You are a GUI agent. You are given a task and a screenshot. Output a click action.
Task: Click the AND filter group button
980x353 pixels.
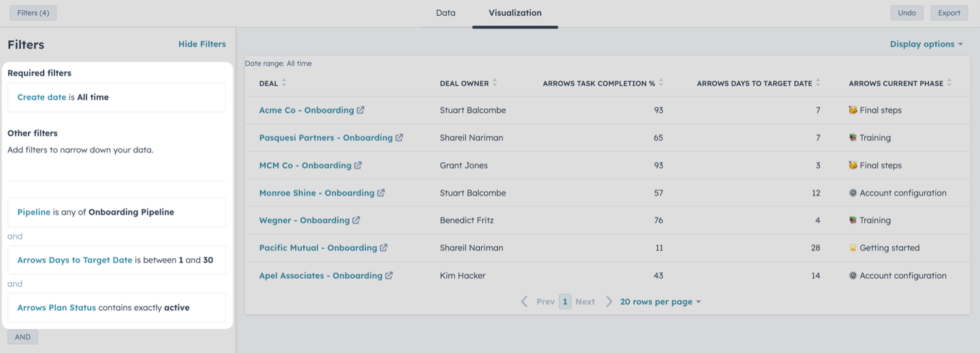pos(22,337)
